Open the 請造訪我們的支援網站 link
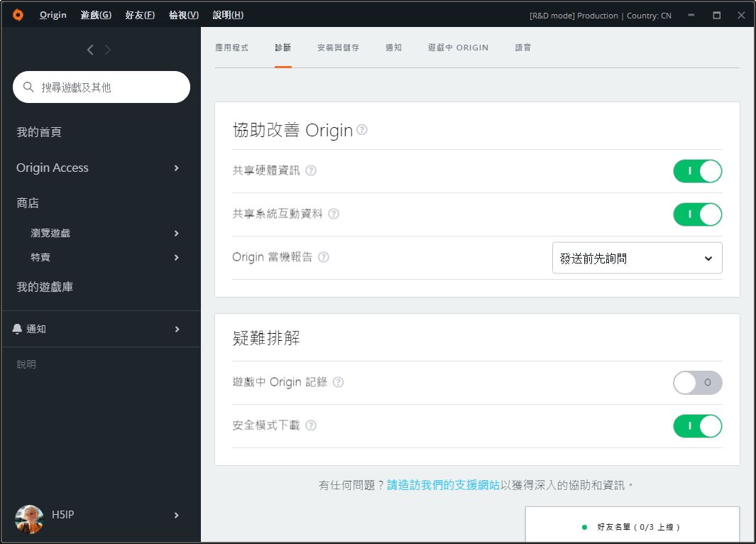 pos(443,485)
